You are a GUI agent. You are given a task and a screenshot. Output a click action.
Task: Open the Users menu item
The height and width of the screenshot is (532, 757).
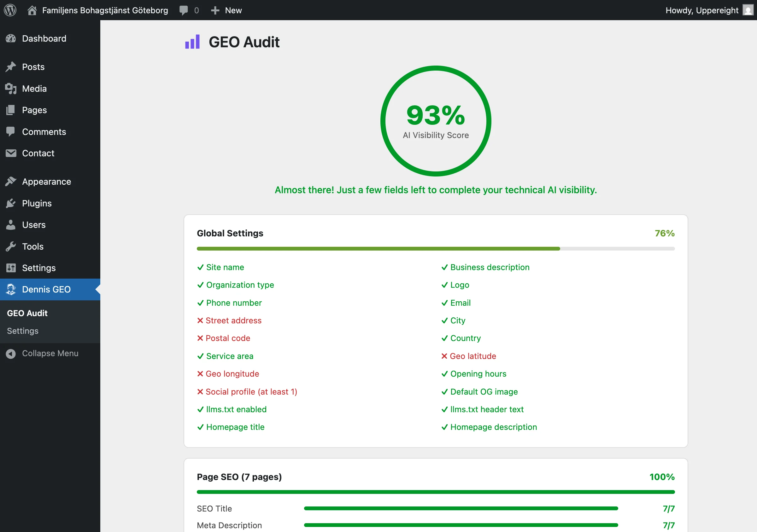pos(11,225)
